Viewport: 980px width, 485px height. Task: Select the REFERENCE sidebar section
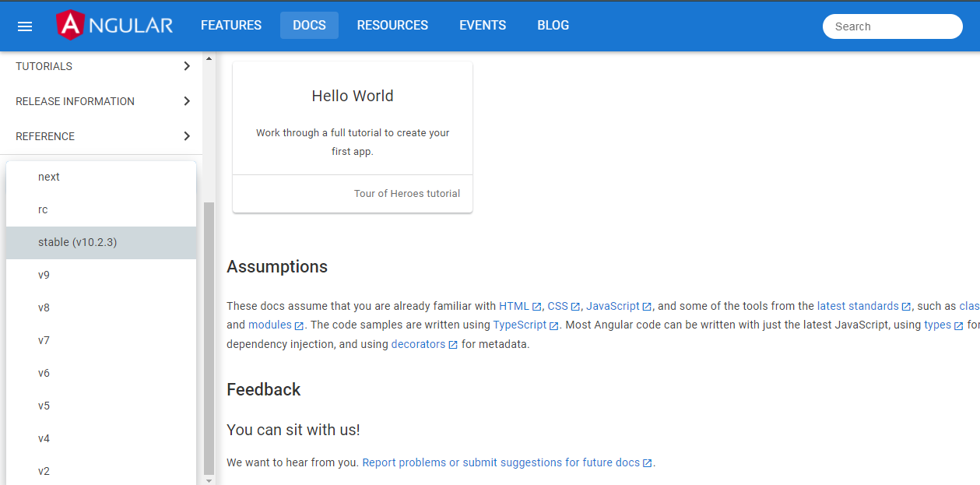[101, 136]
